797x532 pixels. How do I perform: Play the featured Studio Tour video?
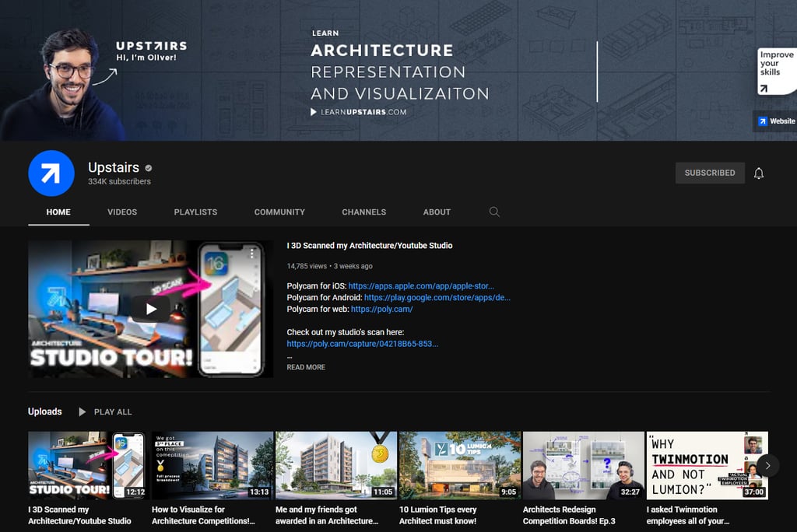click(151, 309)
